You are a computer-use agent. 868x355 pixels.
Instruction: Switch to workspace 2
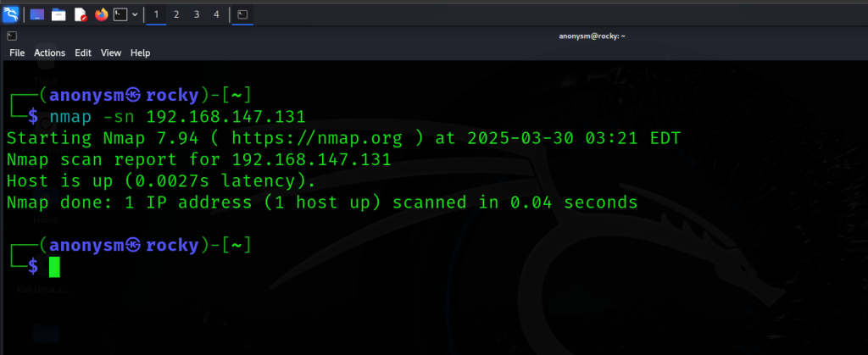pyautogui.click(x=176, y=15)
